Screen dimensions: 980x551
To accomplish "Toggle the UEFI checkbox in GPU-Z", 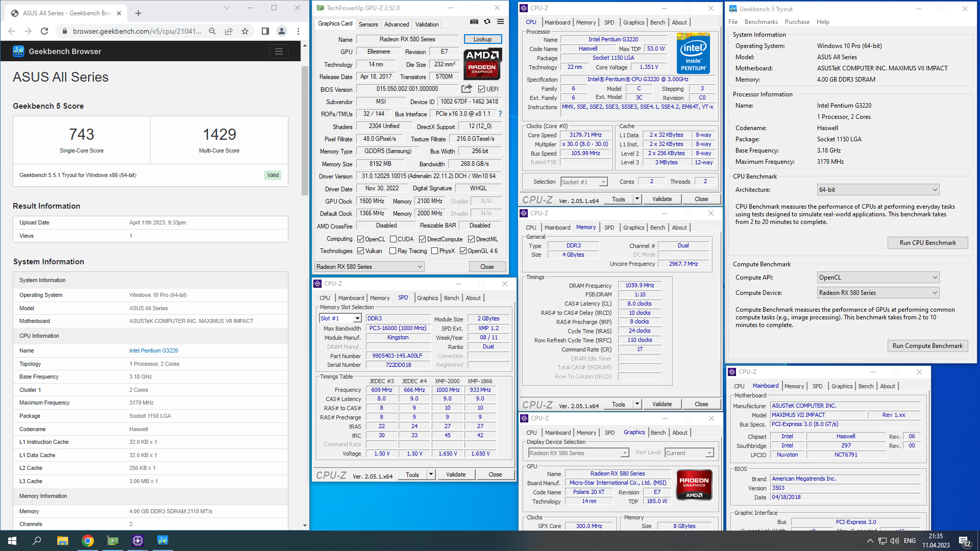I will (481, 89).
